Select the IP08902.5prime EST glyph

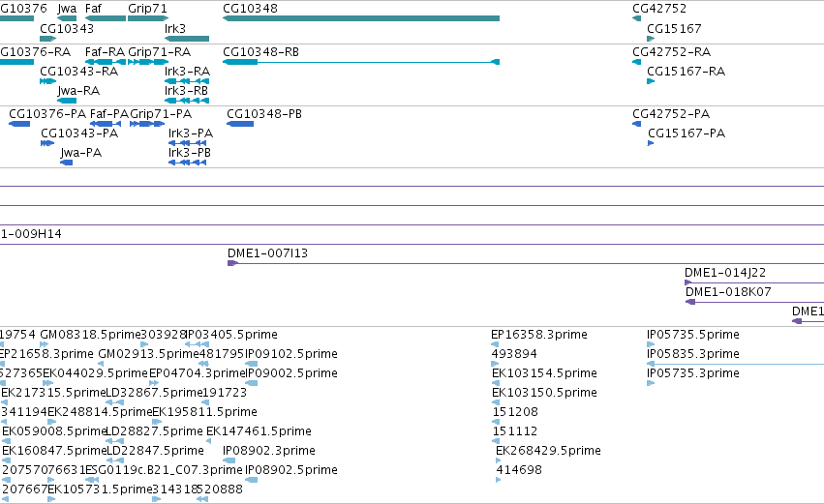(251, 480)
